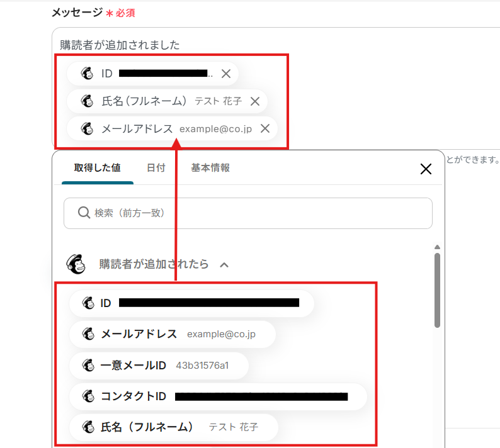Viewport: 500px width, 448px height.
Task: Click example@co.jp value in the message tag
Action: click(x=216, y=129)
